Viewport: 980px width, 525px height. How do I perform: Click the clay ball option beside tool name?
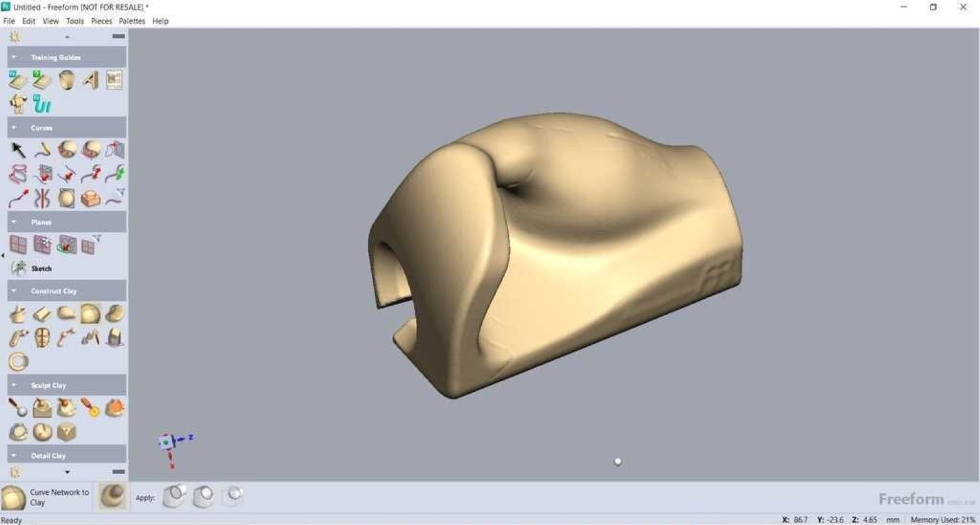coord(113,497)
